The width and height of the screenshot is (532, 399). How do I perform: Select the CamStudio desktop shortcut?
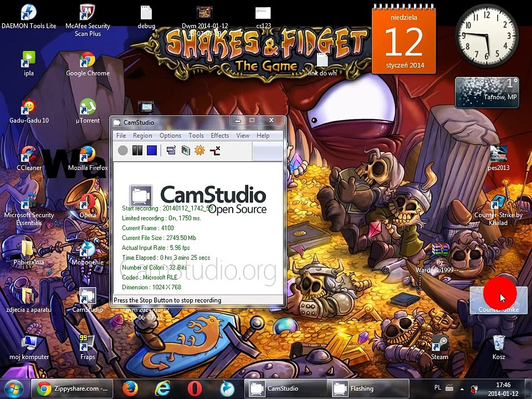(88, 300)
